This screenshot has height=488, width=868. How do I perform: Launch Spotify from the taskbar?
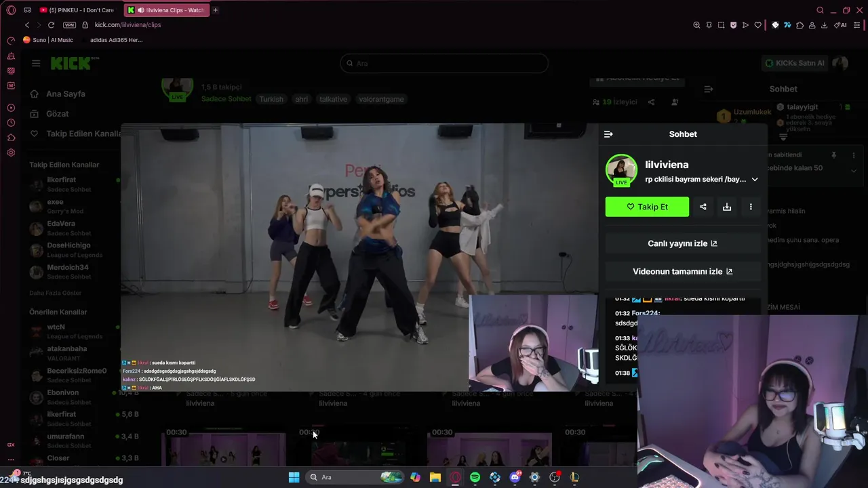click(475, 477)
